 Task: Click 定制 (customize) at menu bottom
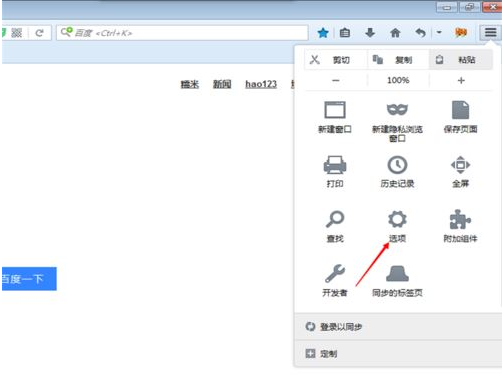tap(398, 354)
